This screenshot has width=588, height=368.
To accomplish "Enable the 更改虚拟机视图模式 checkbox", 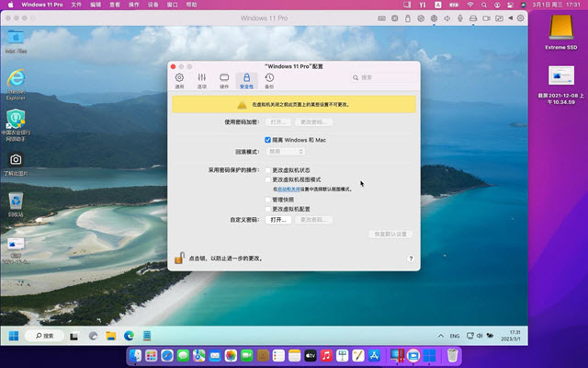I will (x=267, y=179).
